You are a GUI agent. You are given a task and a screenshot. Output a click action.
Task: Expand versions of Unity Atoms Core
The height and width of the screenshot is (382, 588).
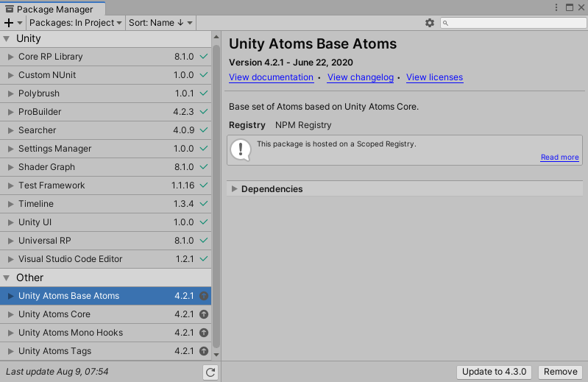click(10, 314)
